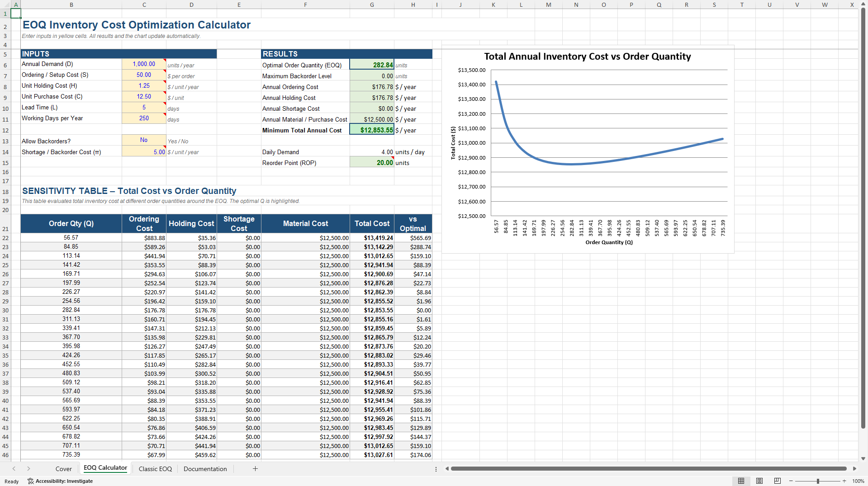Select the vs Optimal cell $174.06
This screenshot has height=486, width=868.
[413, 455]
